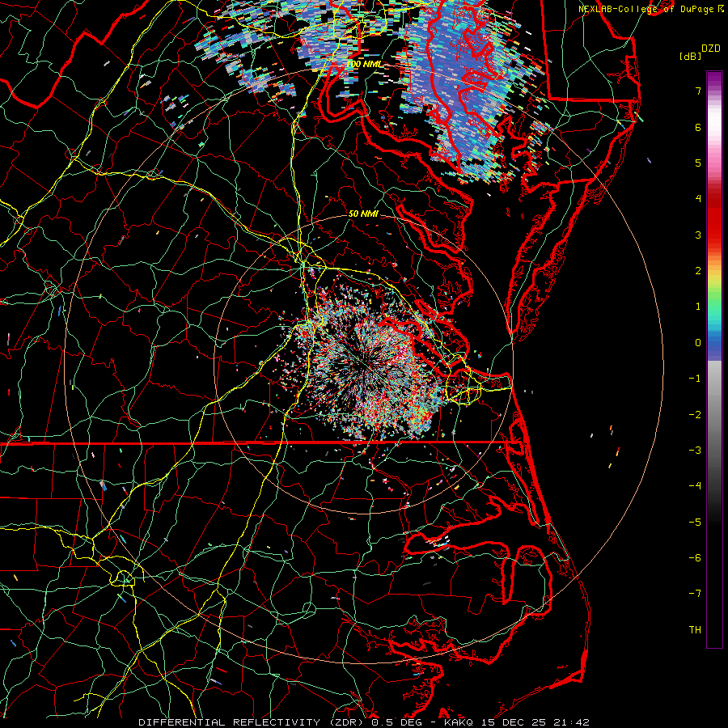The width and height of the screenshot is (728, 728).
Task: Click the [dB] units label
Action: point(691,56)
